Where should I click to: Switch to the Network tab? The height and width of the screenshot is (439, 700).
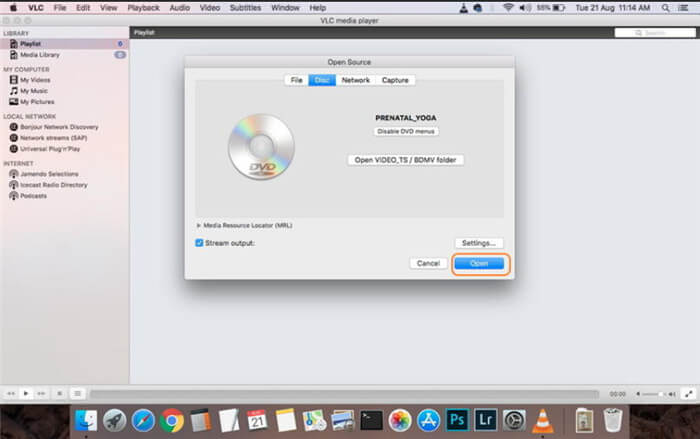click(355, 80)
